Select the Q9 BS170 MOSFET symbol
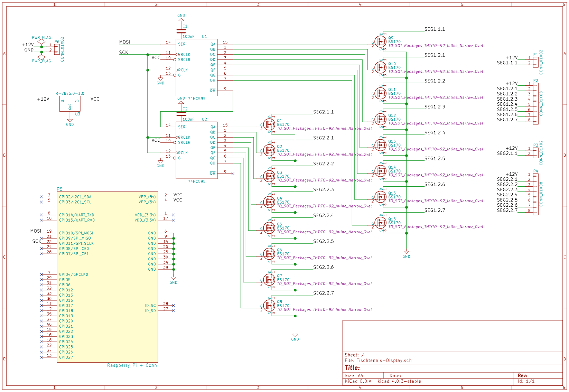Image resolution: width=569 pixels, height=392 pixels. click(x=380, y=41)
